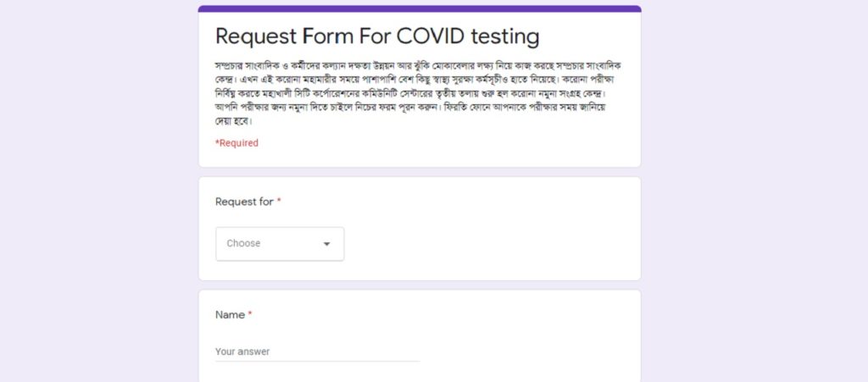Click the first line of the Bengali description
Screen dimensions: 868x382
coord(419,64)
